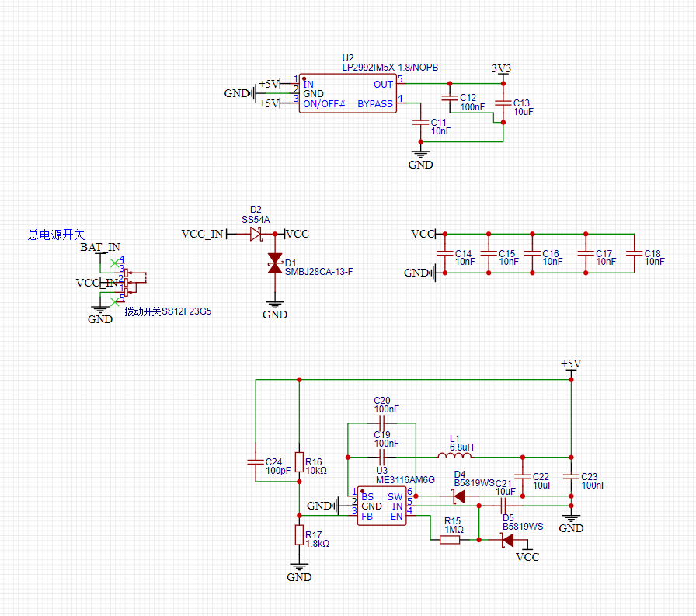This screenshot has height=616, width=696.
Task: Select the 3V3 power port
Action: 502,69
